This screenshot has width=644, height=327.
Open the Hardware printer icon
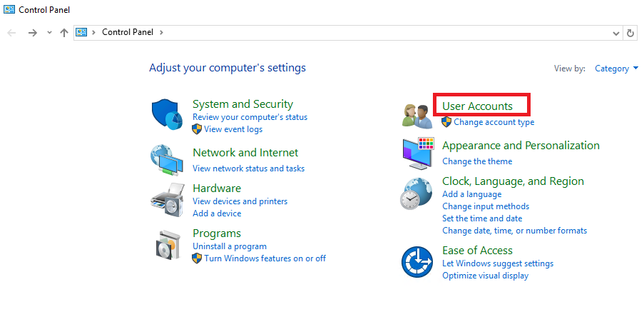click(x=168, y=201)
